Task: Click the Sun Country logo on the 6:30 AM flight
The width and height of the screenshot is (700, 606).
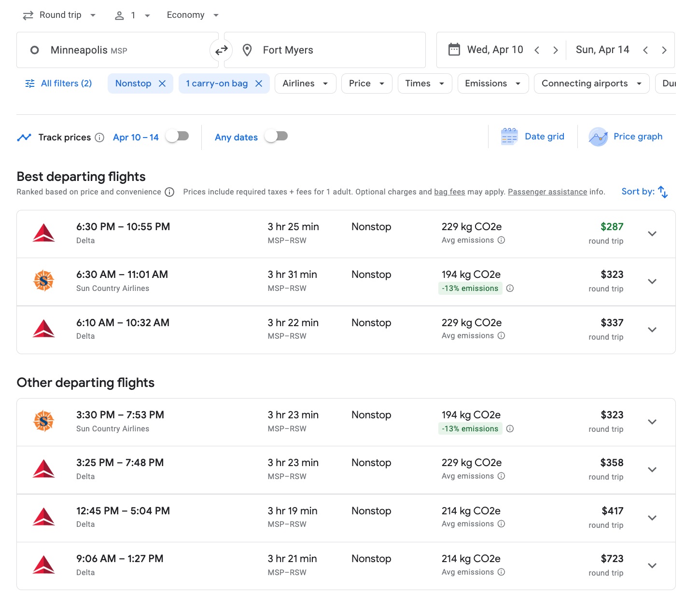Action: pyautogui.click(x=44, y=281)
